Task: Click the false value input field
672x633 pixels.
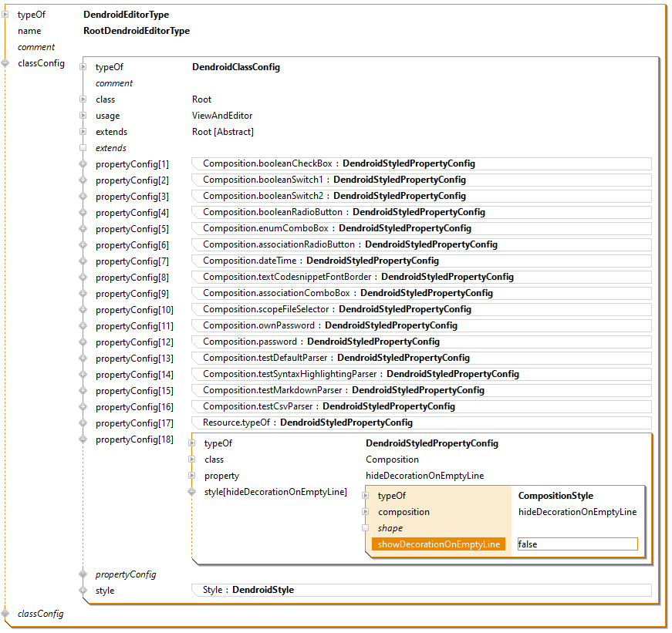Action: tap(577, 544)
